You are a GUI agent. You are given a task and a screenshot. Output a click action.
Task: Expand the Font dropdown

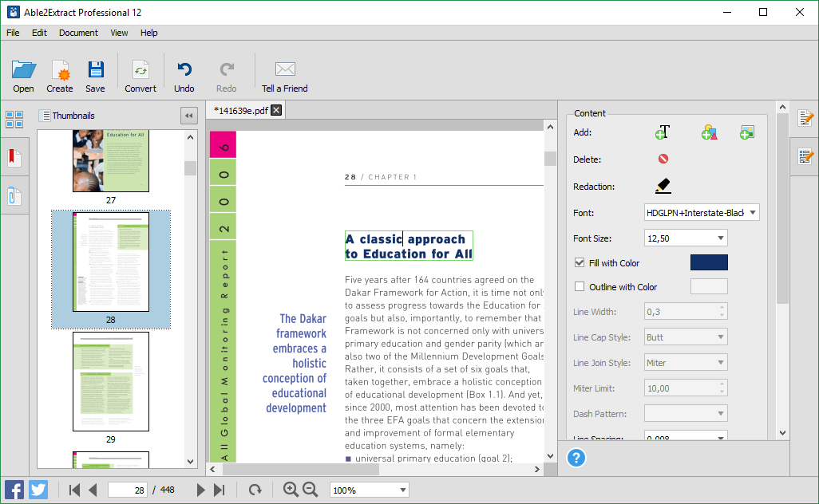(752, 212)
